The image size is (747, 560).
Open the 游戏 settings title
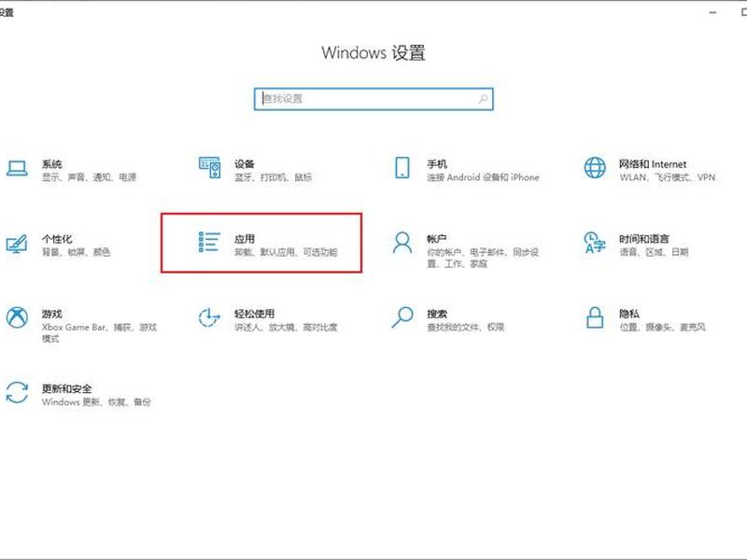coord(52,314)
